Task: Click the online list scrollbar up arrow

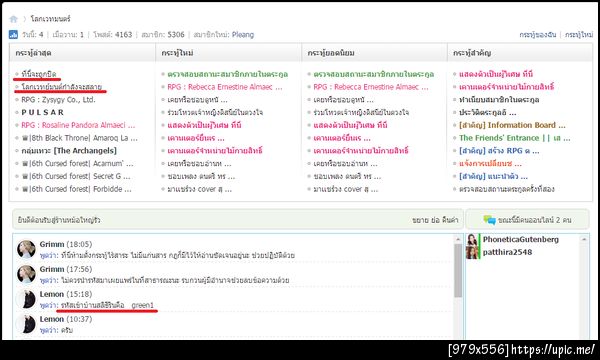Action: tap(584, 239)
